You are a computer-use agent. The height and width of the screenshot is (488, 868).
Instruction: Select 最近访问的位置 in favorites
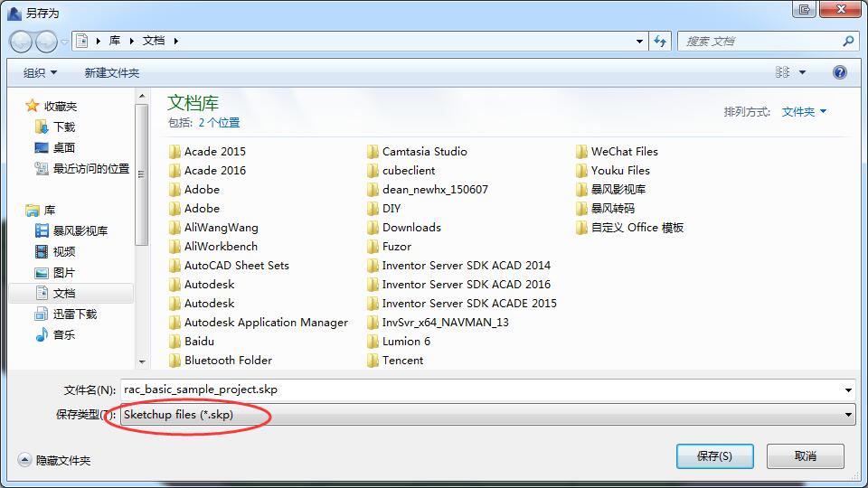coord(82,168)
